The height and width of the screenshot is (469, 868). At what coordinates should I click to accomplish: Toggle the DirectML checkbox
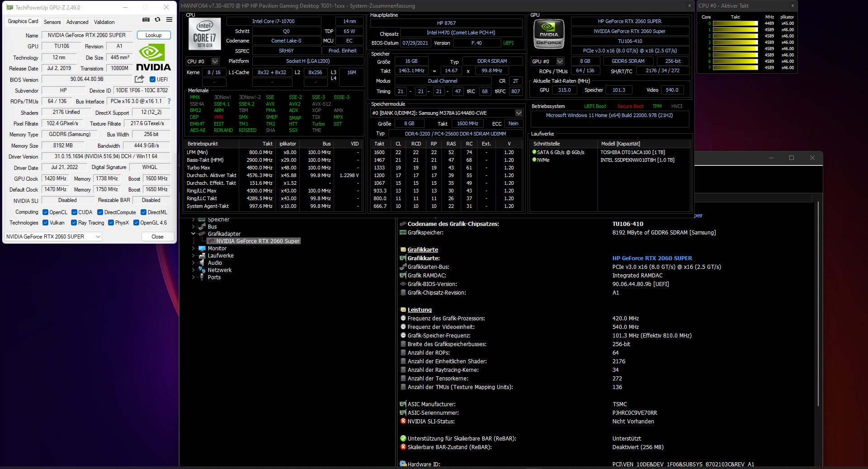coord(143,212)
